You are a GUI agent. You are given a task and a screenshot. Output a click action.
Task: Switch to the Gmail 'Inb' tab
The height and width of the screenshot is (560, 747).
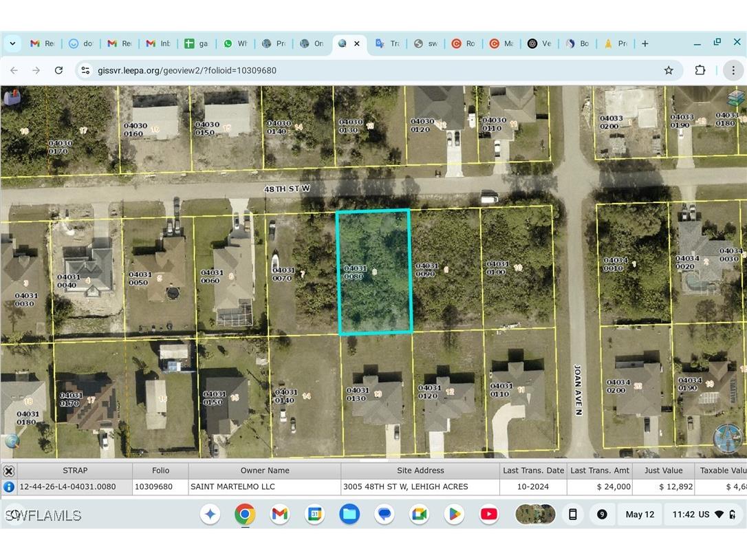click(158, 43)
